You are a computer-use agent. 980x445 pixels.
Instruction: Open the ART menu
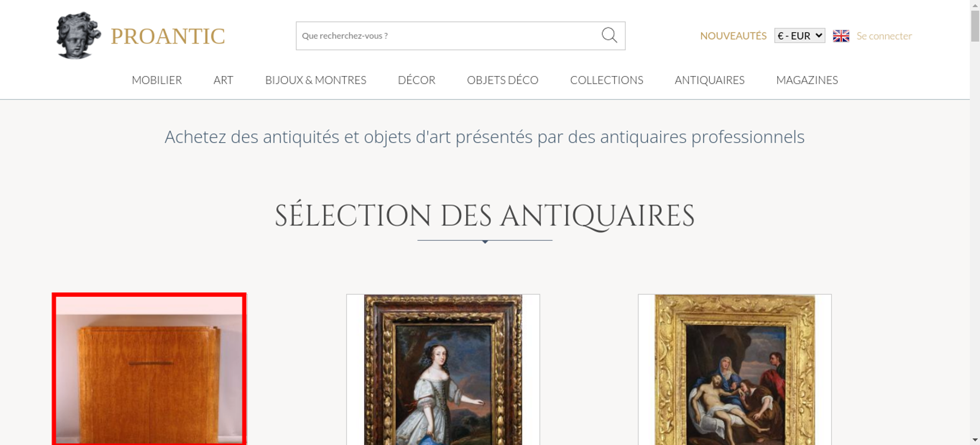(x=223, y=80)
